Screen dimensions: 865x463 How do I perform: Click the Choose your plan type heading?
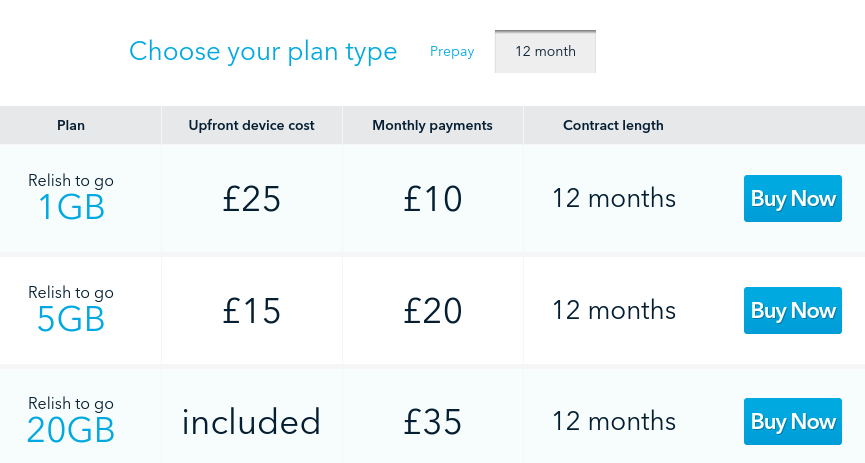pos(263,51)
